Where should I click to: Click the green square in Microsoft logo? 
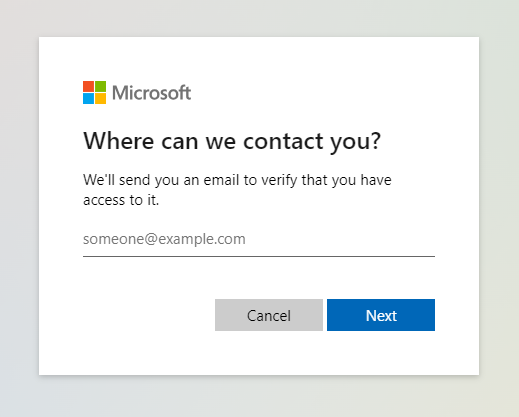click(101, 86)
